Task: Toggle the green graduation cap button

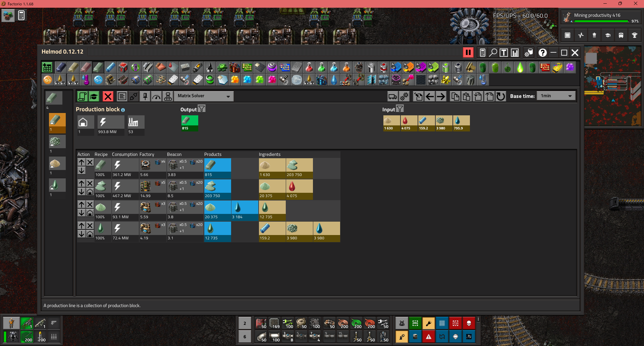Action: (94, 97)
